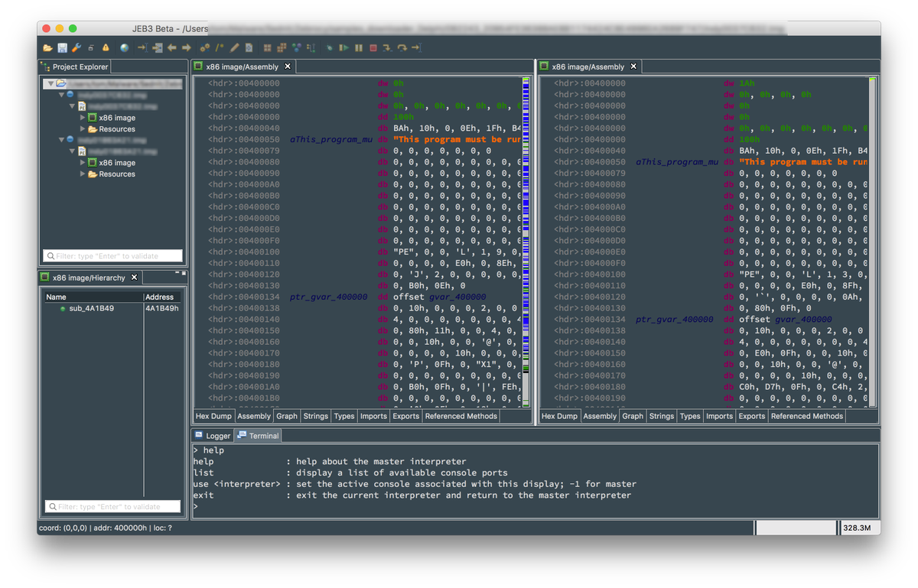Open Referenced Methods tab in left-hand pane
This screenshot has width=918, height=588.
tap(461, 416)
